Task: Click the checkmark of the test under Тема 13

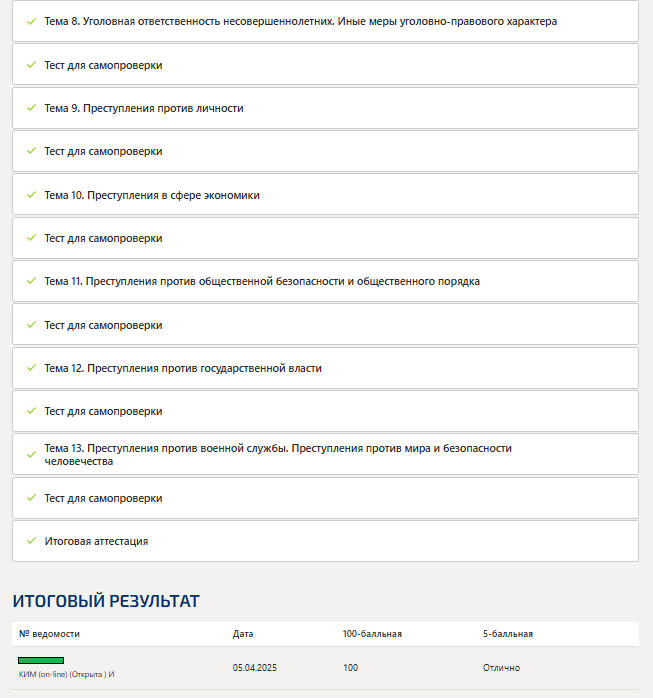Action: click(x=31, y=498)
